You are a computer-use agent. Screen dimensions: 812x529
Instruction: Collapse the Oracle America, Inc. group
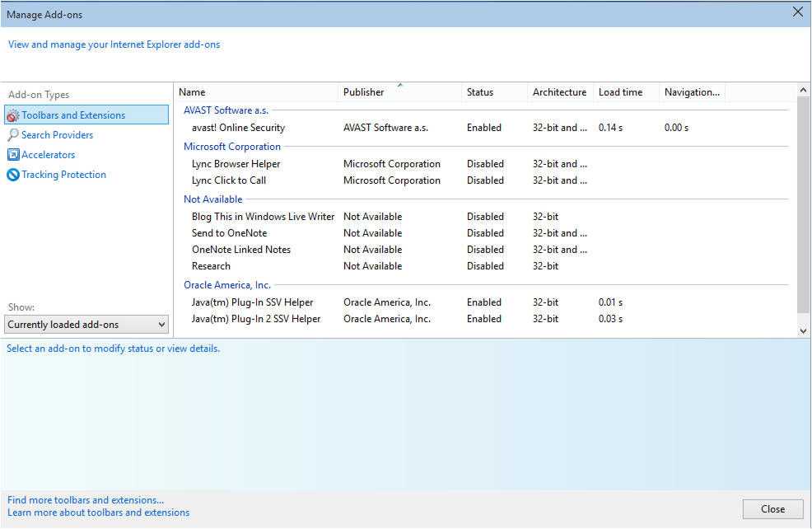point(226,285)
